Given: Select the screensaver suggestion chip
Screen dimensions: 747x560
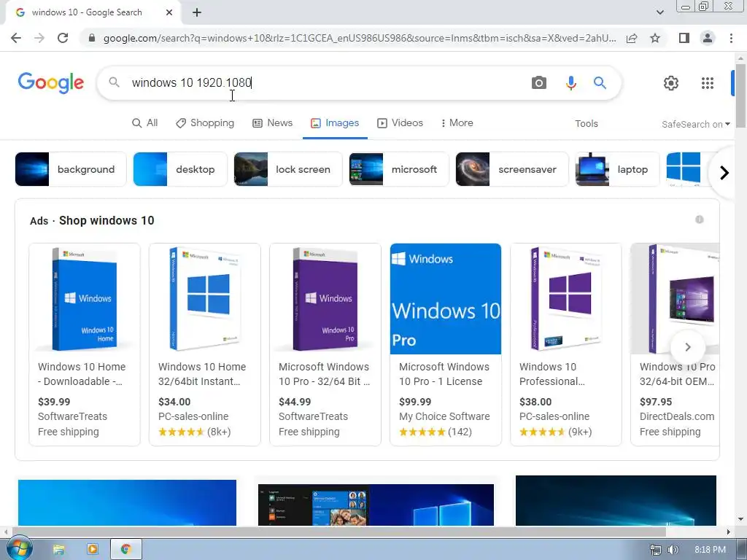Looking at the screenshot, I should (512, 169).
